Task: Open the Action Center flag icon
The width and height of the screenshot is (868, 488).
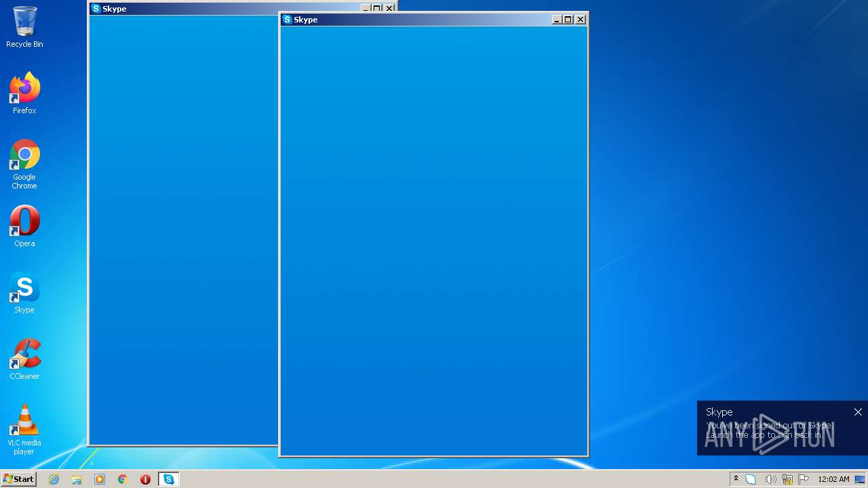Action: [x=804, y=479]
